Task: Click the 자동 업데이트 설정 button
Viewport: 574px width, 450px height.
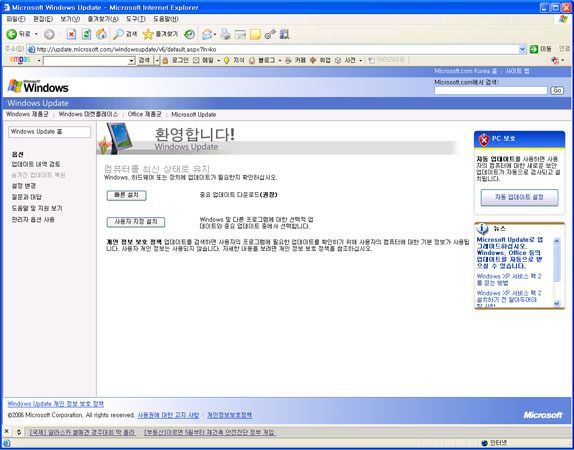Action: 519,197
